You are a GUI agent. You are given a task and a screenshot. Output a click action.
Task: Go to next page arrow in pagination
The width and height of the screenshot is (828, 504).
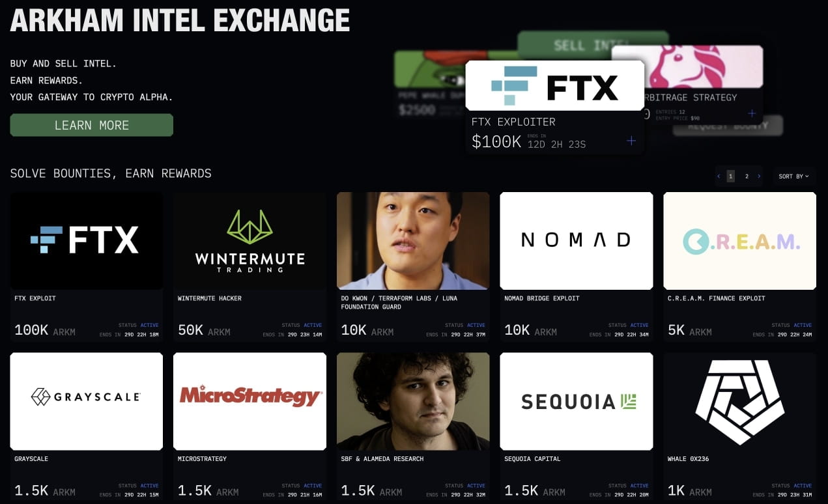click(x=759, y=176)
